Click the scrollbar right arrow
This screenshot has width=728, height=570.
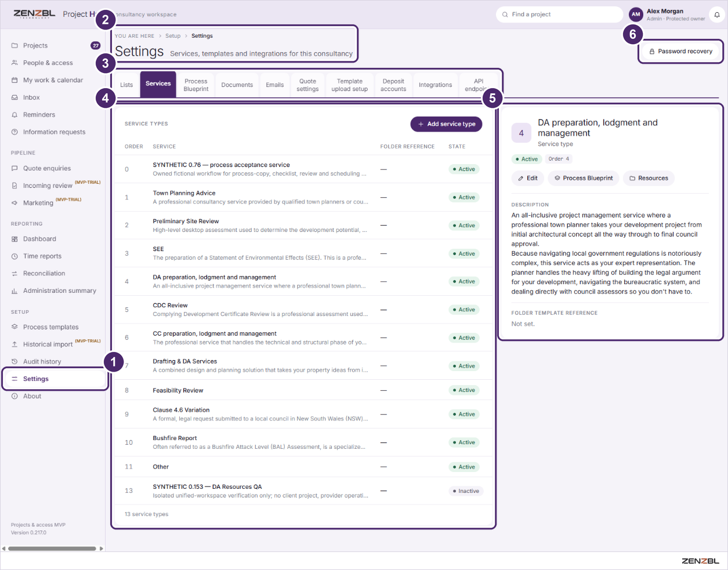(x=102, y=549)
